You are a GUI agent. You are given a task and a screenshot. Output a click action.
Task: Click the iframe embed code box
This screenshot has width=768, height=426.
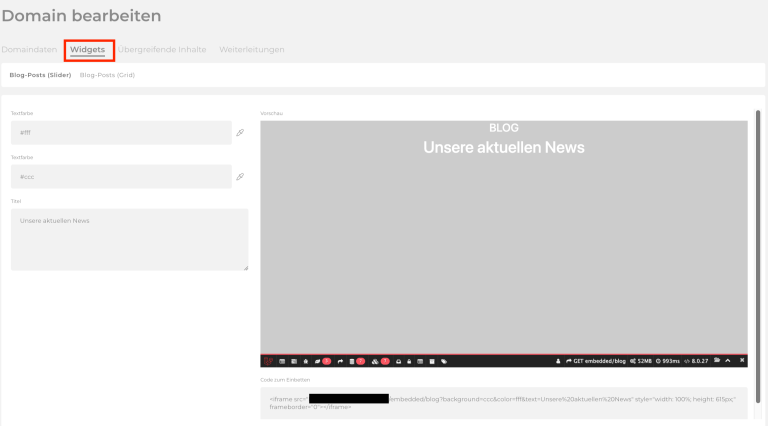pos(503,402)
